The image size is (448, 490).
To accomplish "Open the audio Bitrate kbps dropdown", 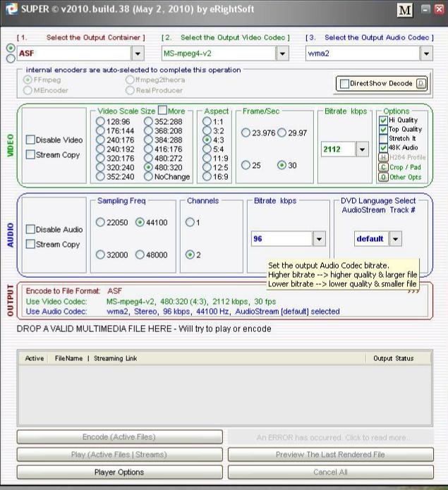I will click(319, 239).
